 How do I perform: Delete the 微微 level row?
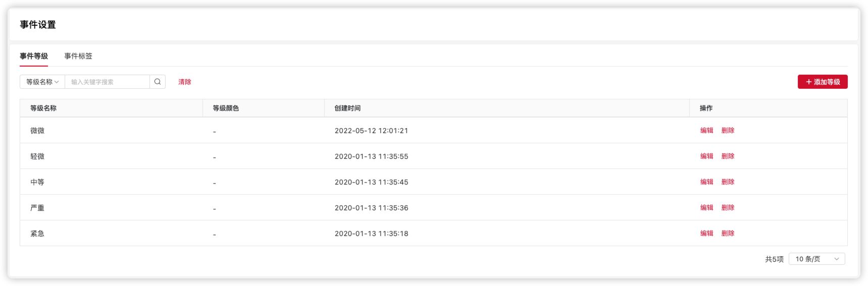(728, 131)
